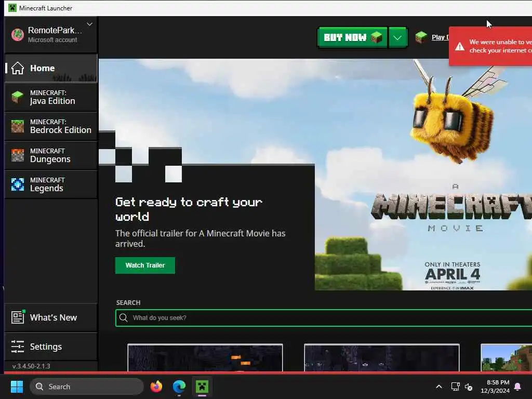The width and height of the screenshot is (532, 399).
Task: Click the What's New newspaper icon
Action: tap(18, 317)
